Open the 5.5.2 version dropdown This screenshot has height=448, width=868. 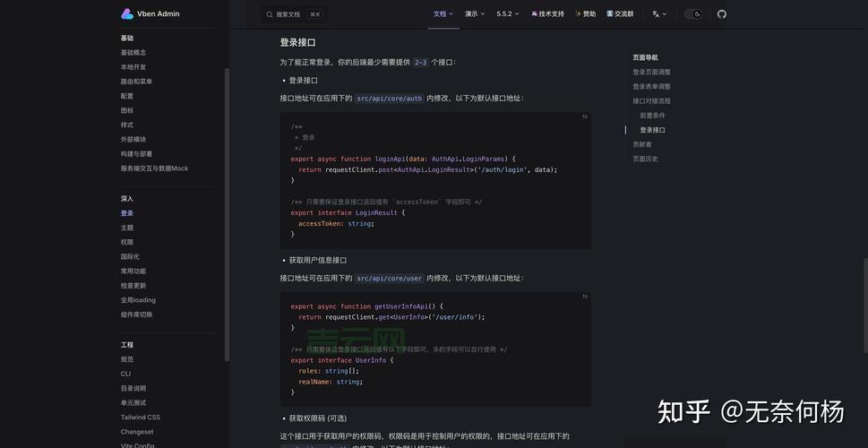(508, 13)
